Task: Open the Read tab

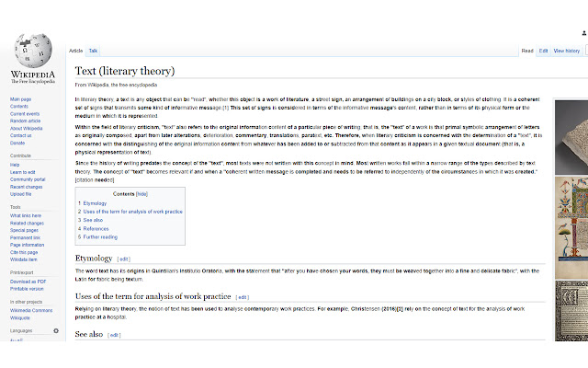Action: coord(527,51)
